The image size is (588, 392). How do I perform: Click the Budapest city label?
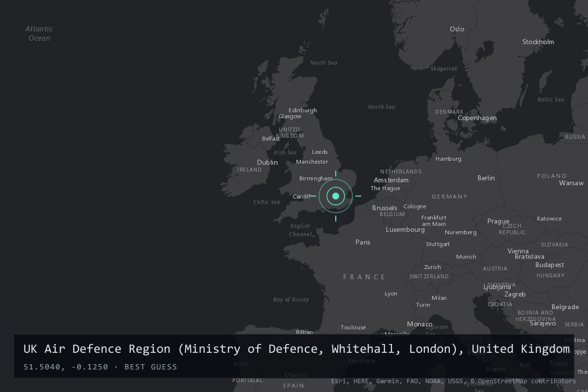coord(550,265)
